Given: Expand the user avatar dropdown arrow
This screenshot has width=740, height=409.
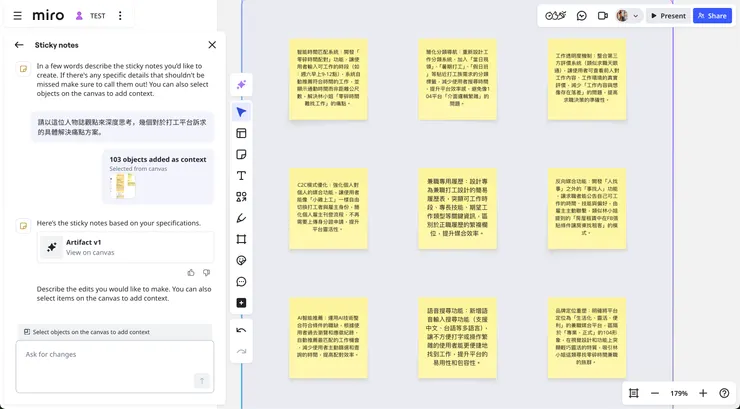Looking at the screenshot, I should tap(636, 16).
